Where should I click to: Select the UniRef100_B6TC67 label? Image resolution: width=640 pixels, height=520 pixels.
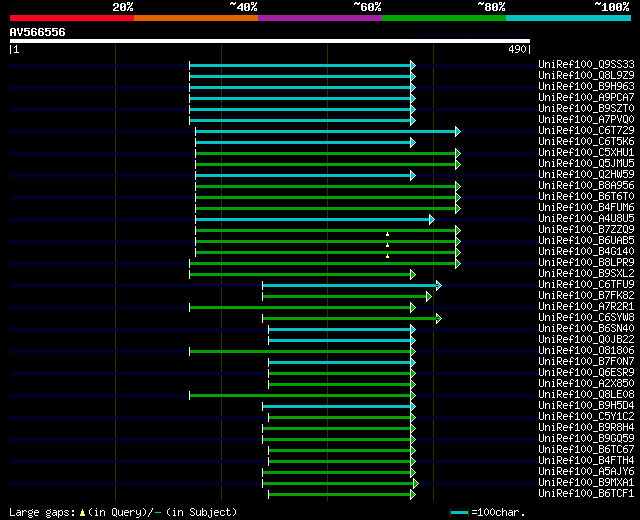tap(586, 450)
